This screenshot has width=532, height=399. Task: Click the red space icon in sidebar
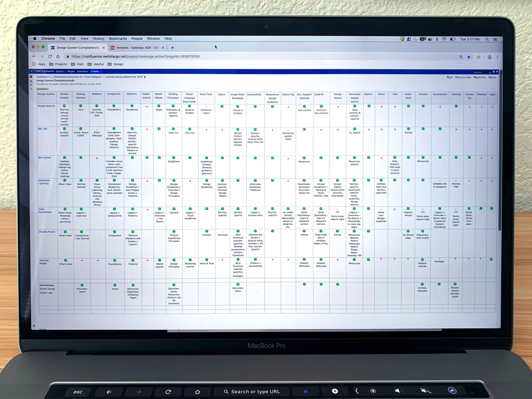(31, 76)
